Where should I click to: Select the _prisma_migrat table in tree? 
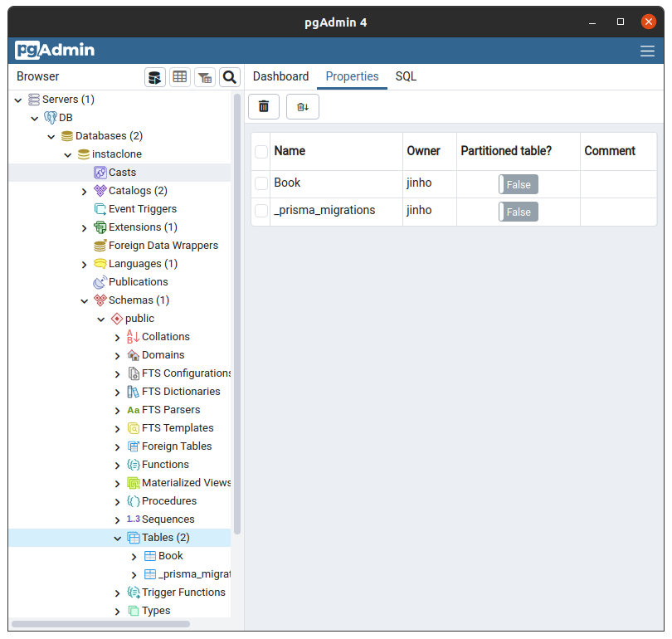tap(195, 574)
